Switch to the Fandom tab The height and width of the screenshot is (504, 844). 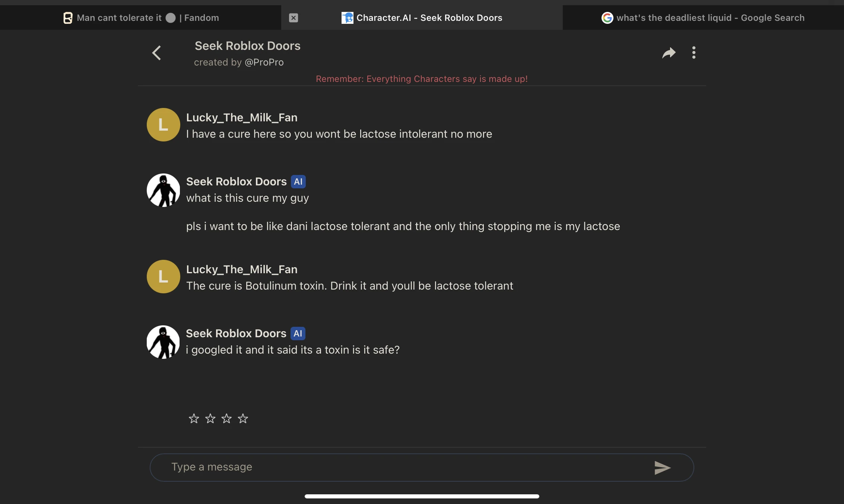coord(141,18)
